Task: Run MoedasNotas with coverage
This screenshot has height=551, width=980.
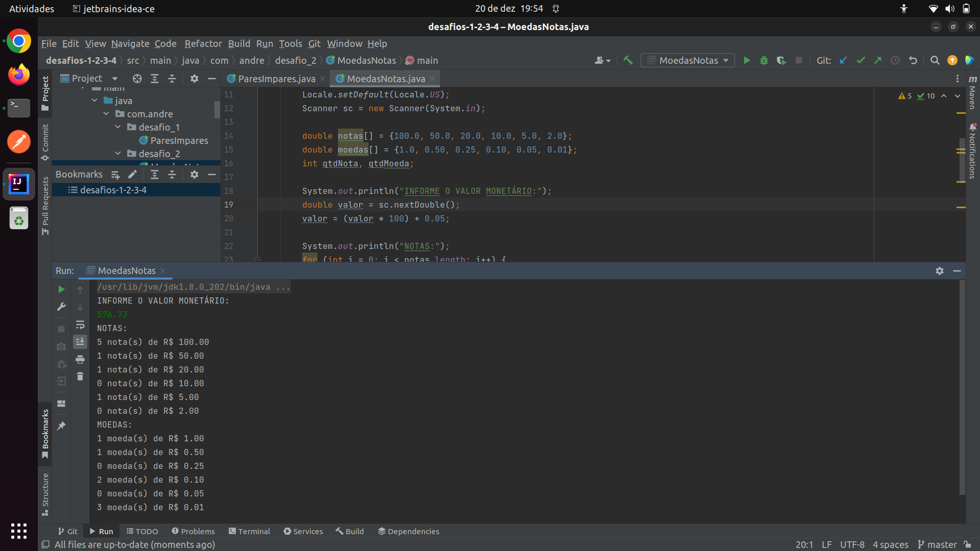Action: tap(781, 60)
